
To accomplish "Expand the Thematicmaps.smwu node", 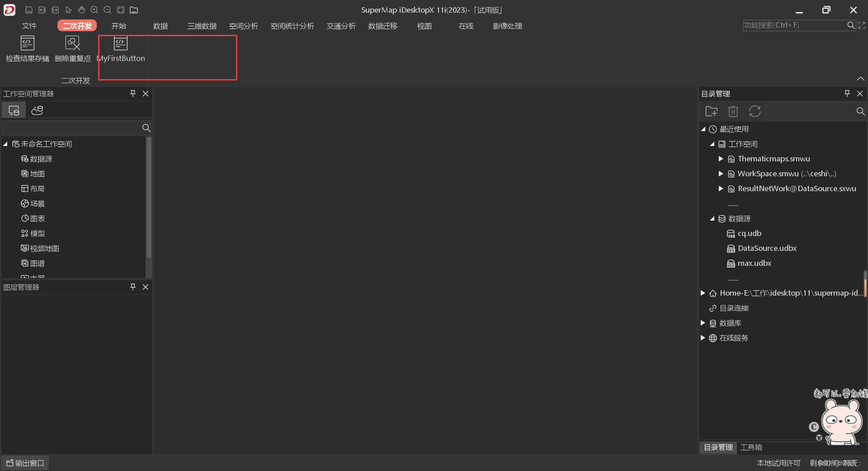I will tap(721, 159).
